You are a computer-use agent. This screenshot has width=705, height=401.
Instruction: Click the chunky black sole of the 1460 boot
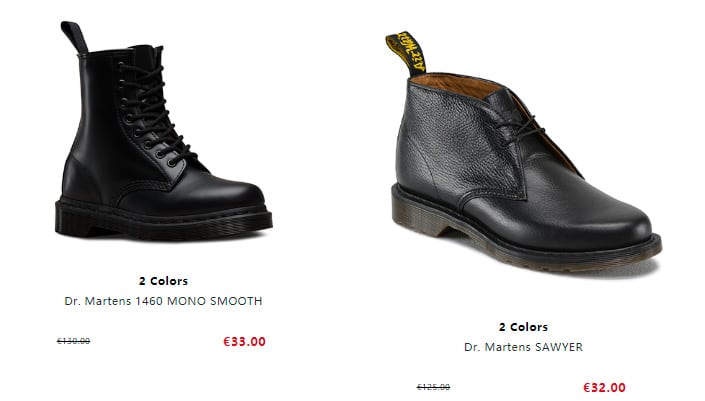coord(163,221)
